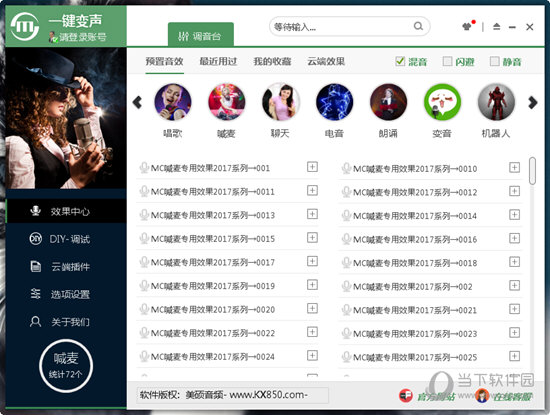
Task: Open the 变音 voice change category
Action: click(x=442, y=102)
